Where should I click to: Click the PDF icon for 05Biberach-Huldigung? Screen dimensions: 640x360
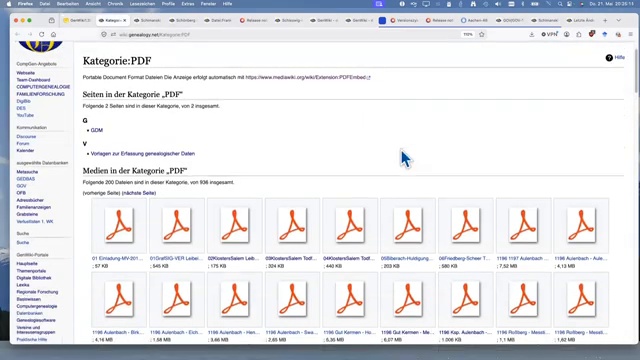point(408,225)
